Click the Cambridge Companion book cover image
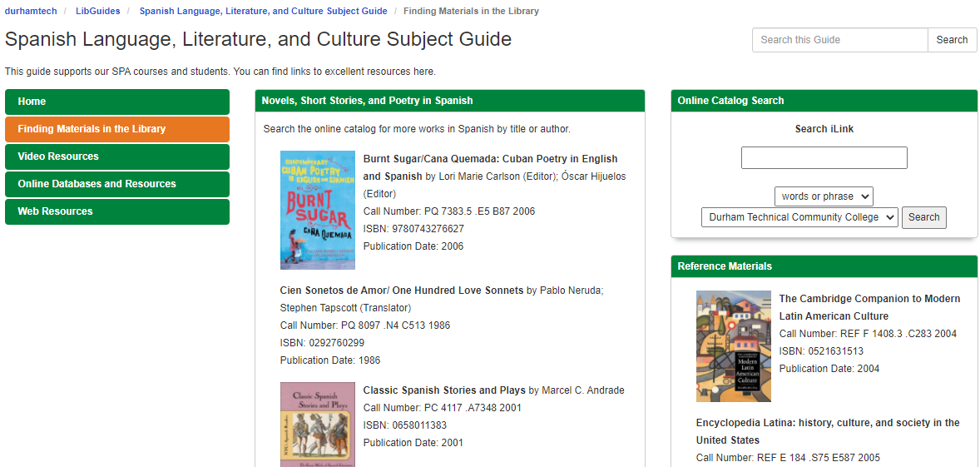Viewport: 980px width, 467px height. [x=733, y=346]
